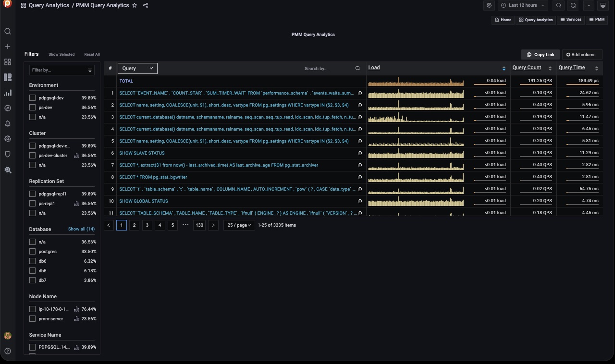Click Reset All filters link
Image resolution: width=615 pixels, height=364 pixels.
click(92, 54)
